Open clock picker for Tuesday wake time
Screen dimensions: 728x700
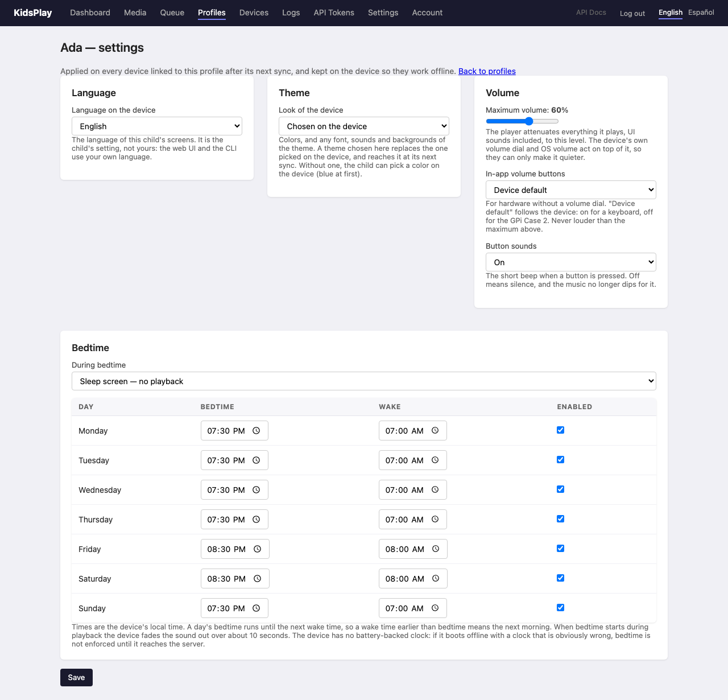click(x=435, y=460)
